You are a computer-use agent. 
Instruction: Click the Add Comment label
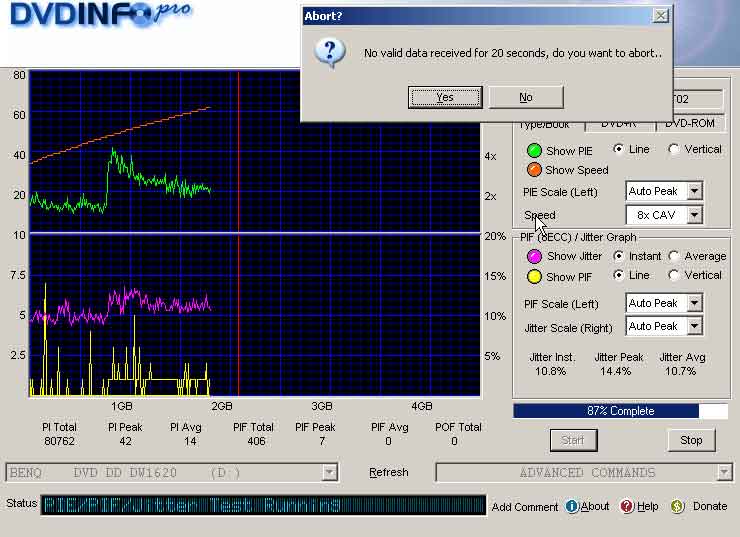(525, 507)
